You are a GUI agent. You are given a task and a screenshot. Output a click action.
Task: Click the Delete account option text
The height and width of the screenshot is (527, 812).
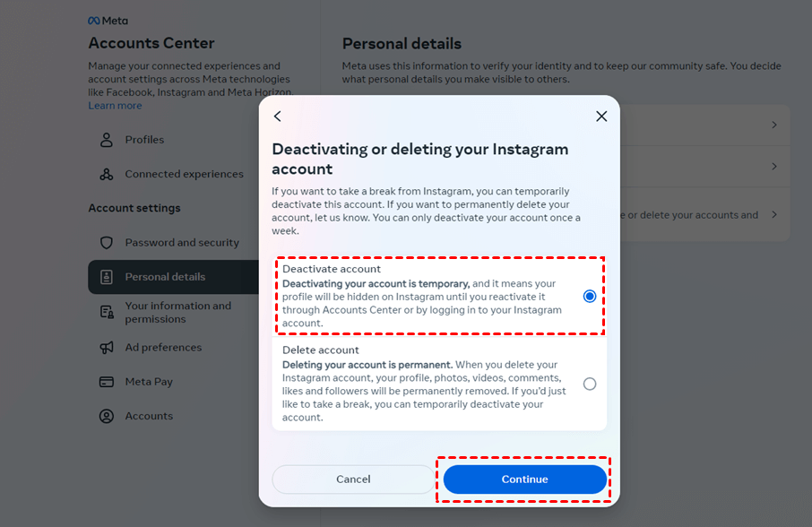(x=321, y=350)
